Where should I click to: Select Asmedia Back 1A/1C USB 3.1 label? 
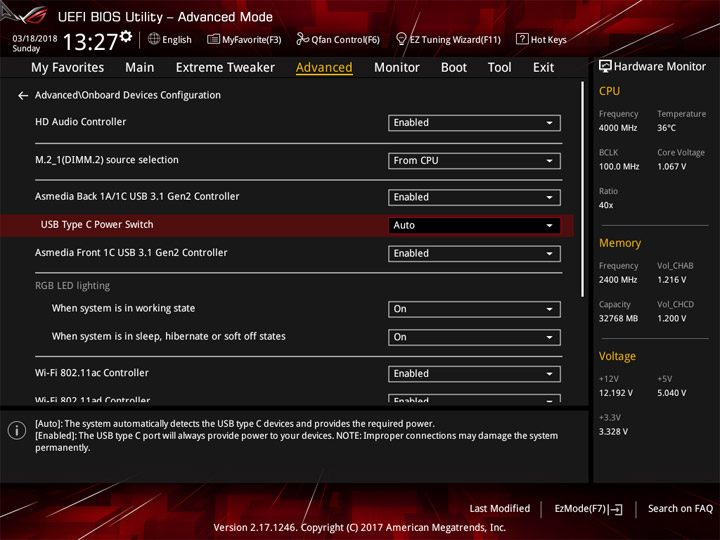137,197
